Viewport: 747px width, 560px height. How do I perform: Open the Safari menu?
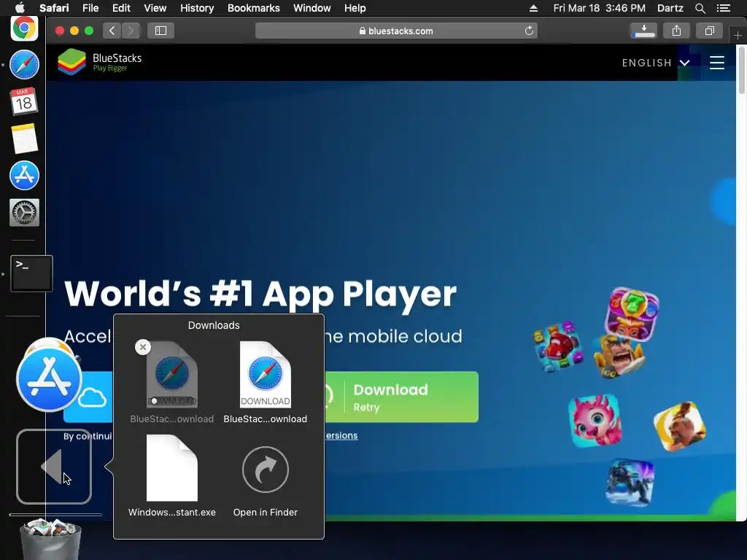point(54,8)
